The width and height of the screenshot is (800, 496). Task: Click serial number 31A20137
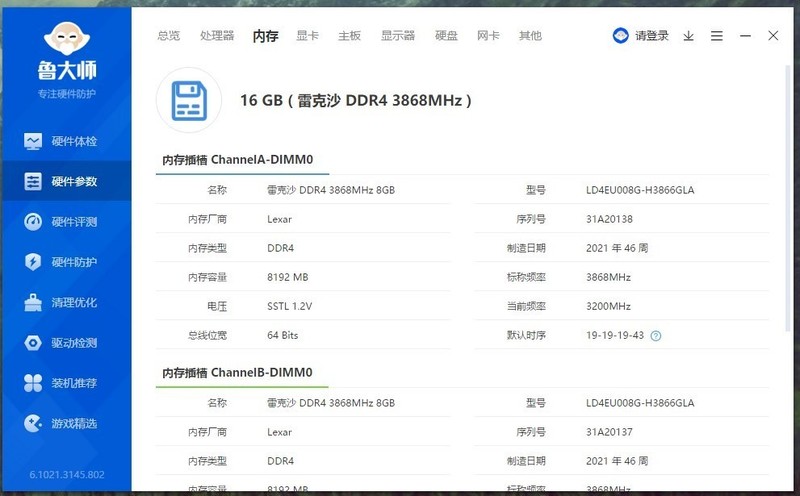click(x=609, y=432)
